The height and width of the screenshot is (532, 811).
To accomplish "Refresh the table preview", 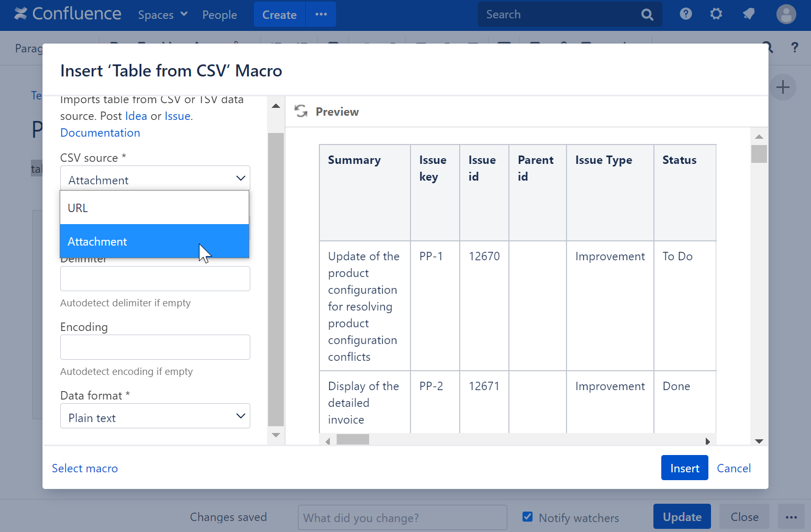I will tap(301, 111).
